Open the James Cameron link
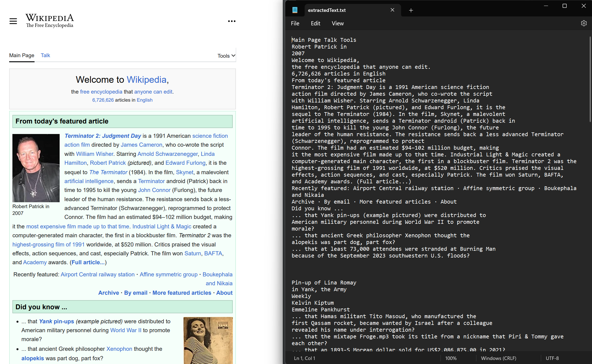 point(141,145)
